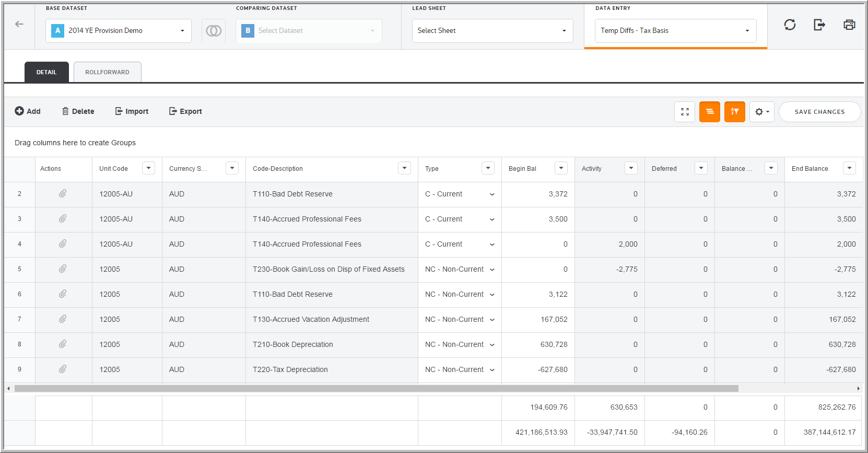868x453 pixels.
Task: Expand Type dropdown for row 2 Bad Debt Reserve
Action: (492, 194)
